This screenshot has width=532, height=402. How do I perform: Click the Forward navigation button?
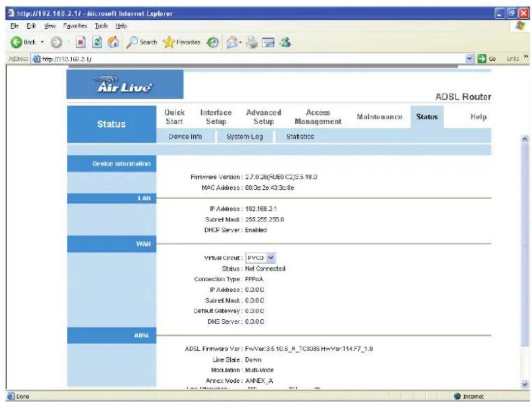tap(56, 43)
